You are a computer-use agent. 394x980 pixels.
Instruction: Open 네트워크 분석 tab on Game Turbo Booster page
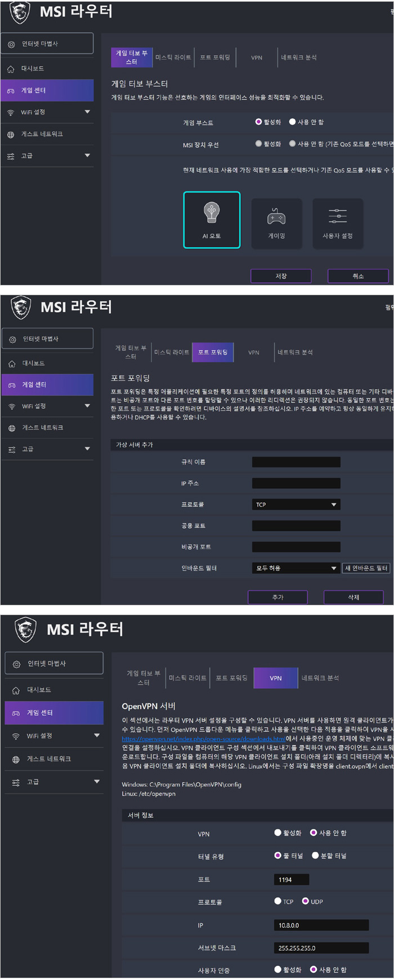tap(299, 57)
